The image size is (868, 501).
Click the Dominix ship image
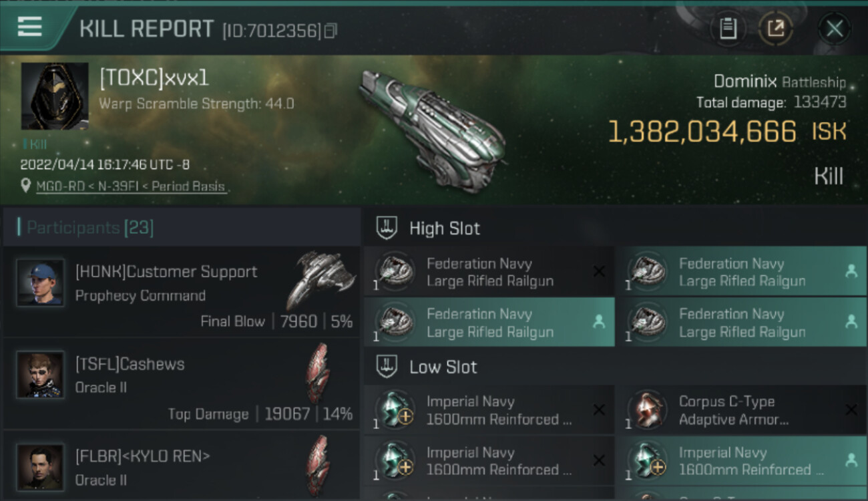429,130
